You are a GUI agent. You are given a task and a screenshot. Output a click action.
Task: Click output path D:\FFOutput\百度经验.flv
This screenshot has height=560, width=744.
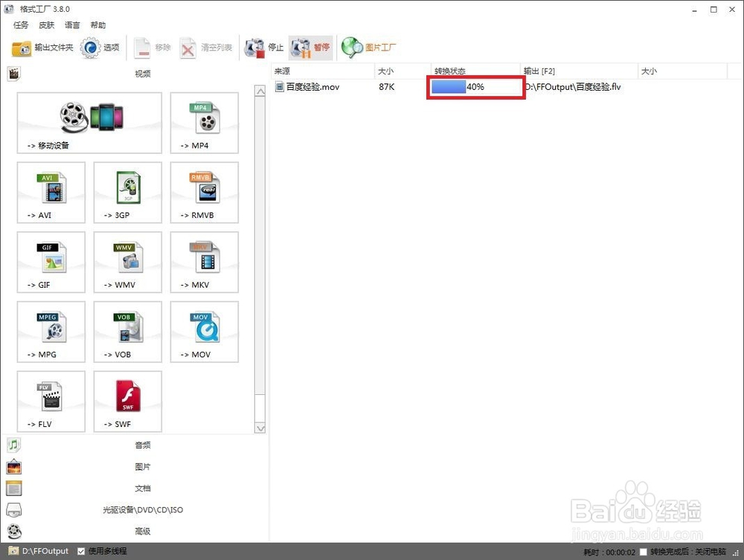(573, 87)
